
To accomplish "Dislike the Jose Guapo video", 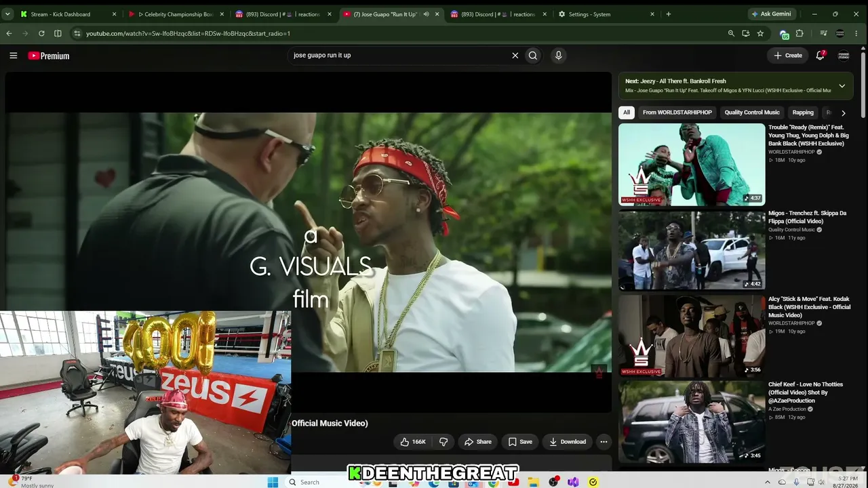I will (443, 442).
